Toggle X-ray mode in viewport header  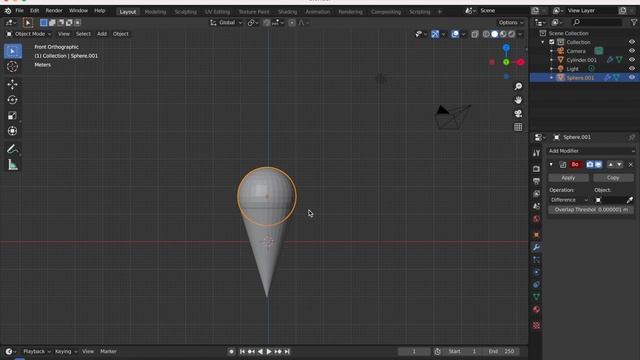tap(475, 34)
